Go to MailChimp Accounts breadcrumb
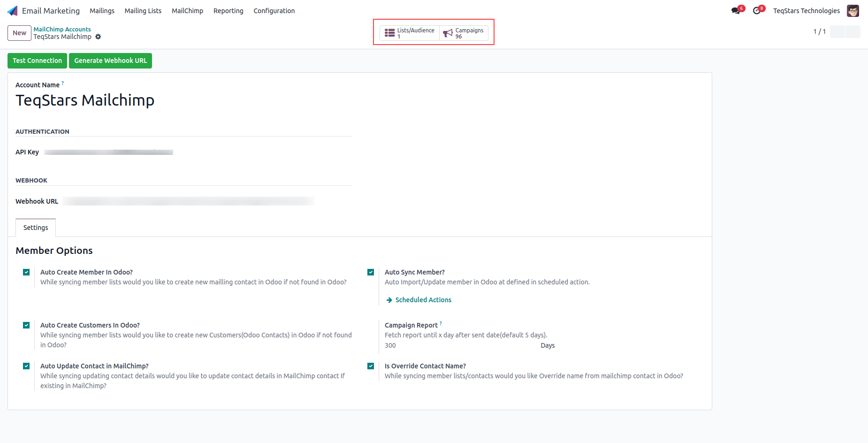Viewport: 868px width, 443px height. [x=62, y=29]
